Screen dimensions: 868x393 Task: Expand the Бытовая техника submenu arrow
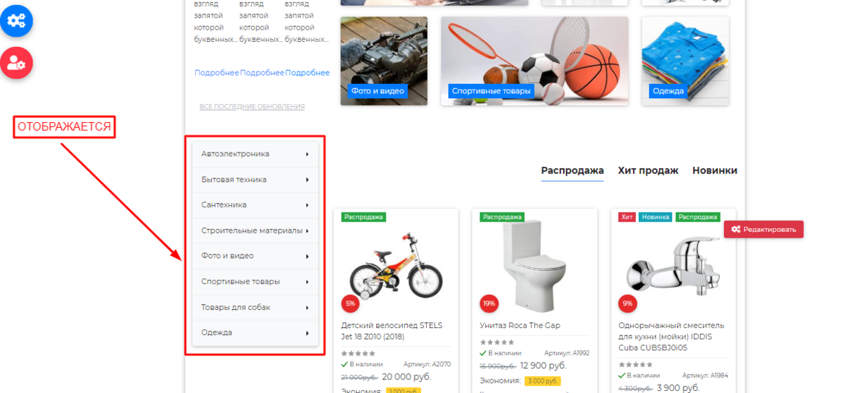(307, 179)
